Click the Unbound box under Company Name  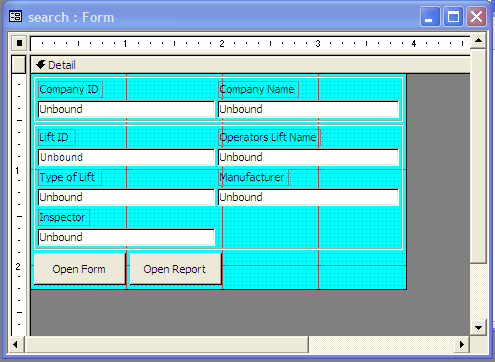[308, 109]
